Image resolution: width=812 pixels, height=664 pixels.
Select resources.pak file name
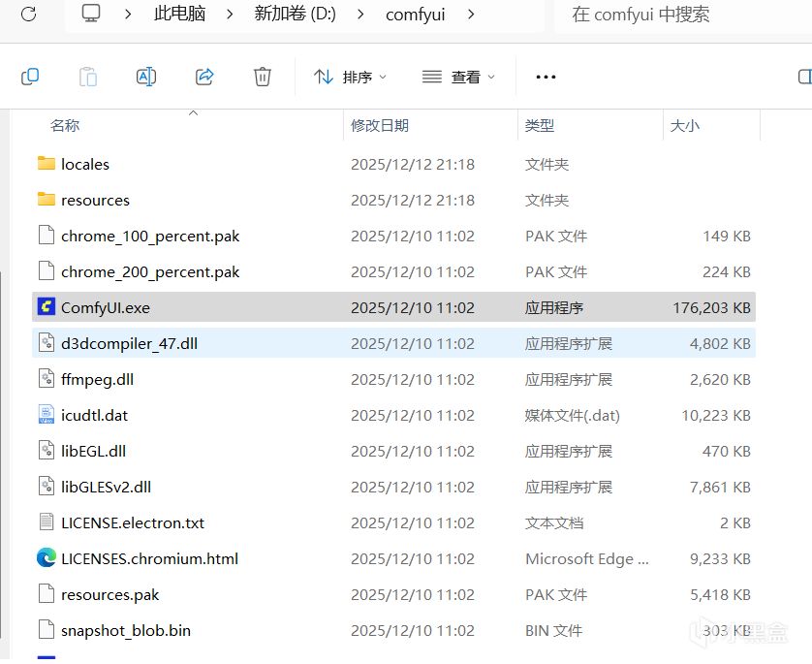[x=109, y=594]
